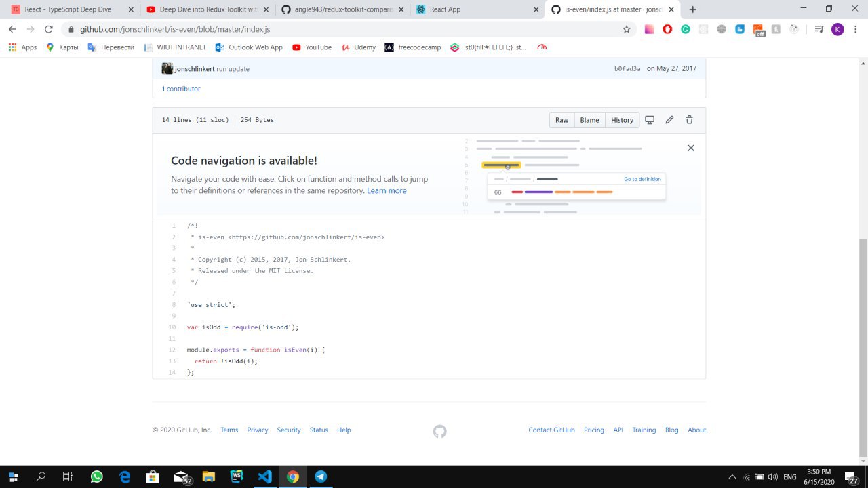Screen dimensions: 868x488
Task: Open Learn more link in banner
Action: (387, 190)
